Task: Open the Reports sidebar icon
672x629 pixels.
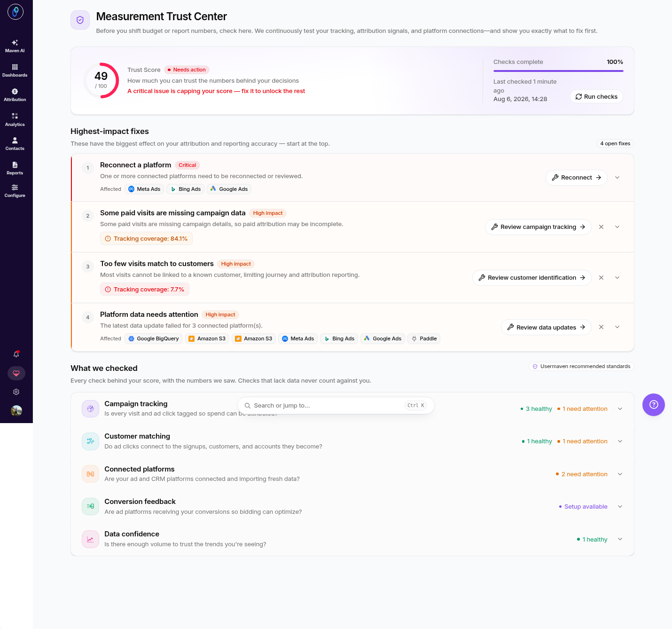Action: click(15, 168)
